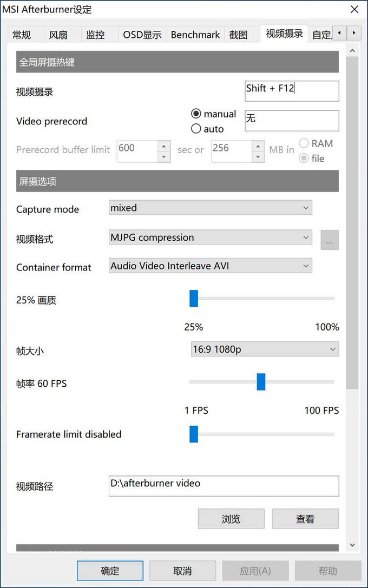Screen dimensions: 368x588
Task: Switch to the 截图 tab
Action: pos(239,35)
